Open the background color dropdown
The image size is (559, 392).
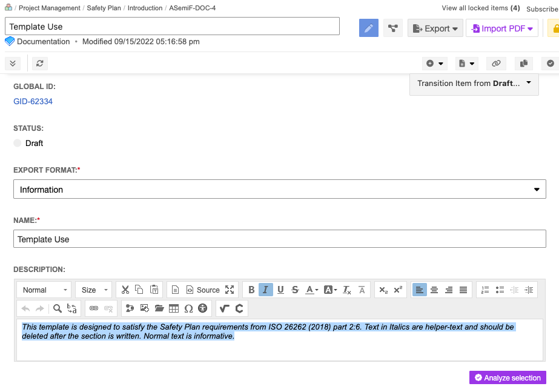click(x=330, y=290)
